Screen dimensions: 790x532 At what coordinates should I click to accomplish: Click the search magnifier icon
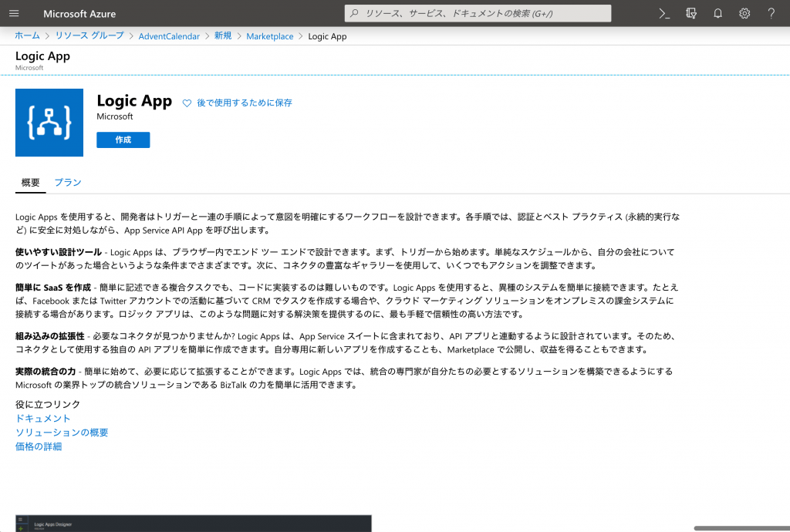click(354, 14)
